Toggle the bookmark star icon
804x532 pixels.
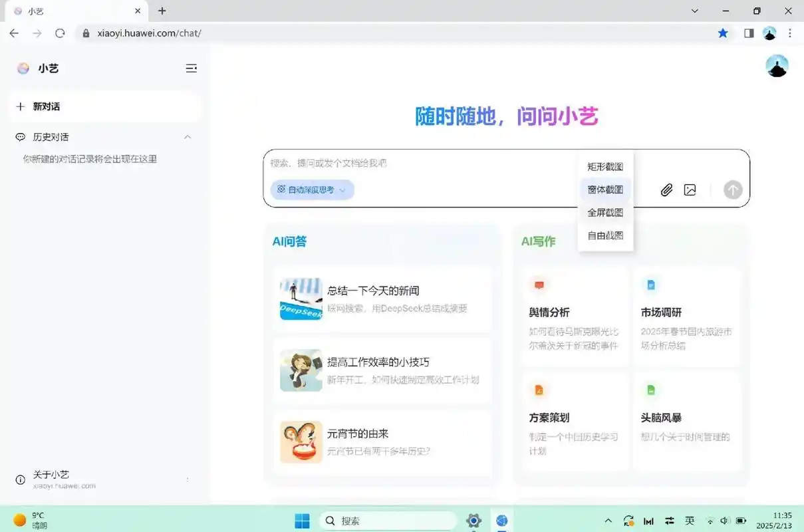(723, 33)
